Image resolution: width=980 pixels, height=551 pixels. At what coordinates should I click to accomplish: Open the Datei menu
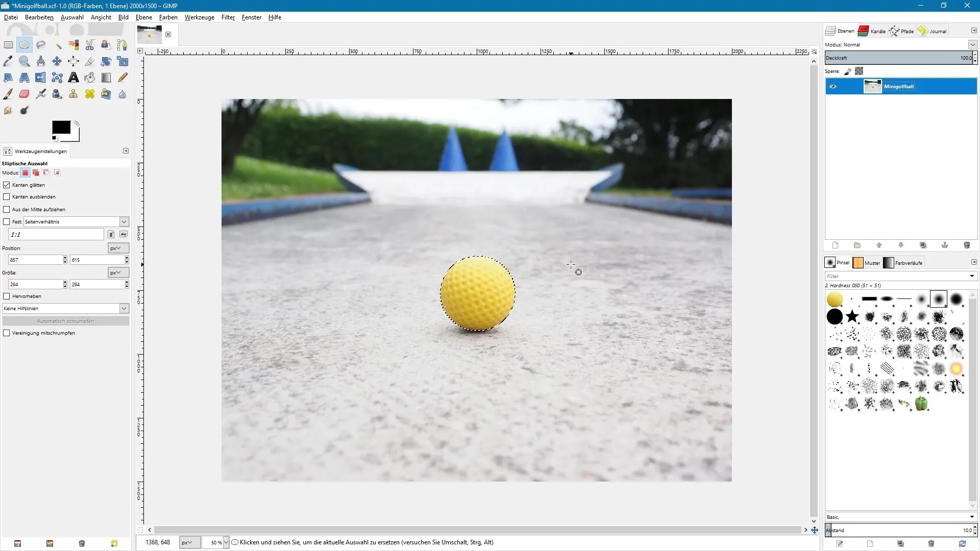(x=11, y=17)
